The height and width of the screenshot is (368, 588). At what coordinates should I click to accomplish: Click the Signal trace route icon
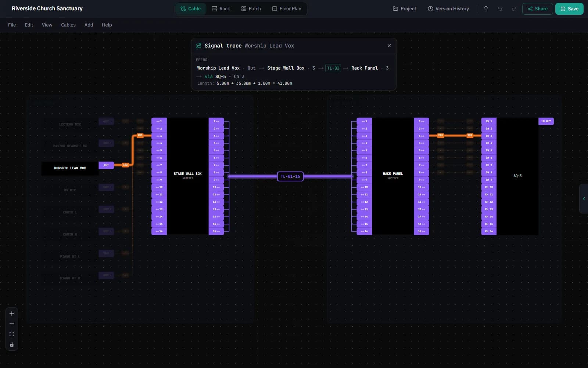click(x=199, y=46)
